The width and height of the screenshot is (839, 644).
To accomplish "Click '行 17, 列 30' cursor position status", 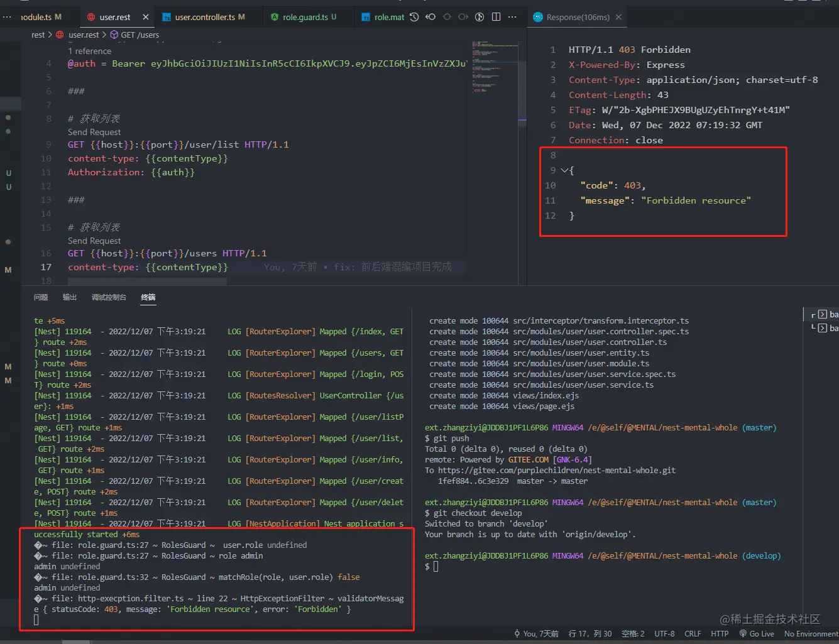I will [x=590, y=633].
